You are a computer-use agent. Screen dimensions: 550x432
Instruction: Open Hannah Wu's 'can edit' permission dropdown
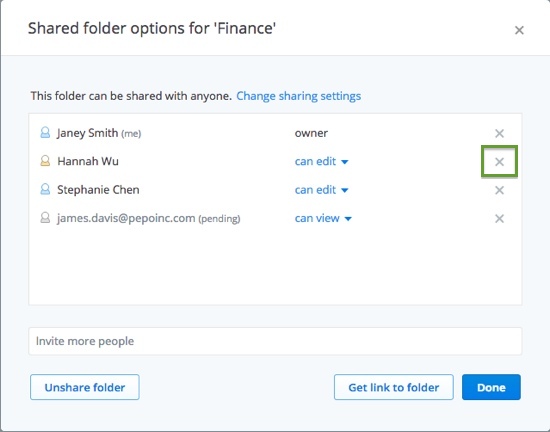click(x=321, y=161)
